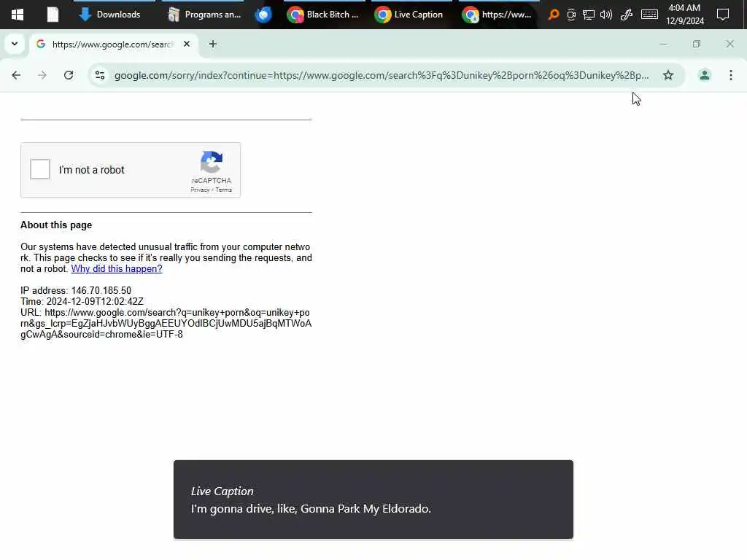Switch to Black Bitch Chrome taskbar window
This screenshot has height=560, width=747.
coord(323,15)
